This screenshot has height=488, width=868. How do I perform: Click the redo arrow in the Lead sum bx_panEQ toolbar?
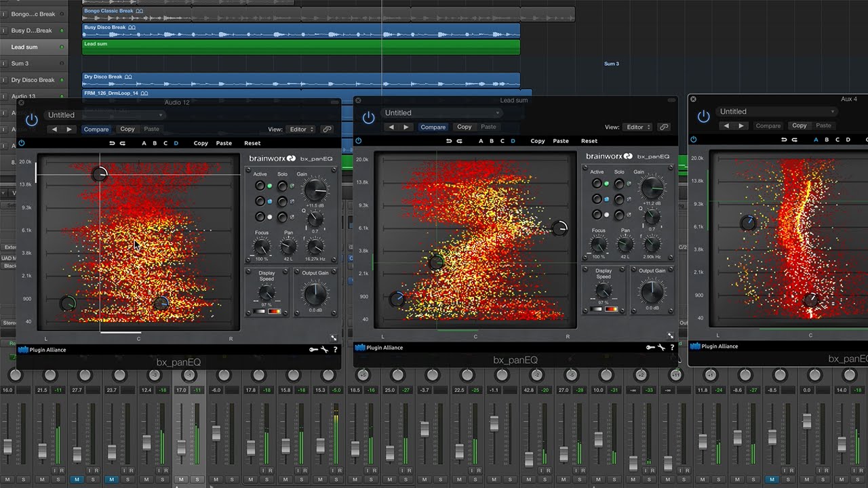pos(460,141)
